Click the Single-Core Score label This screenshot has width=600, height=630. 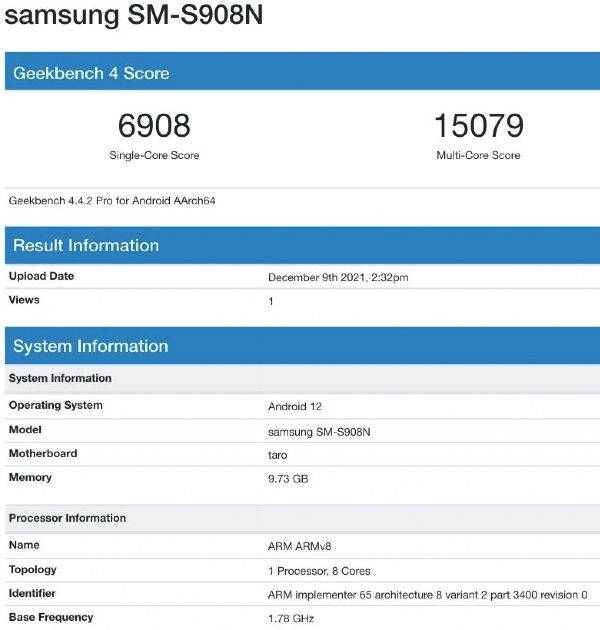154,156
